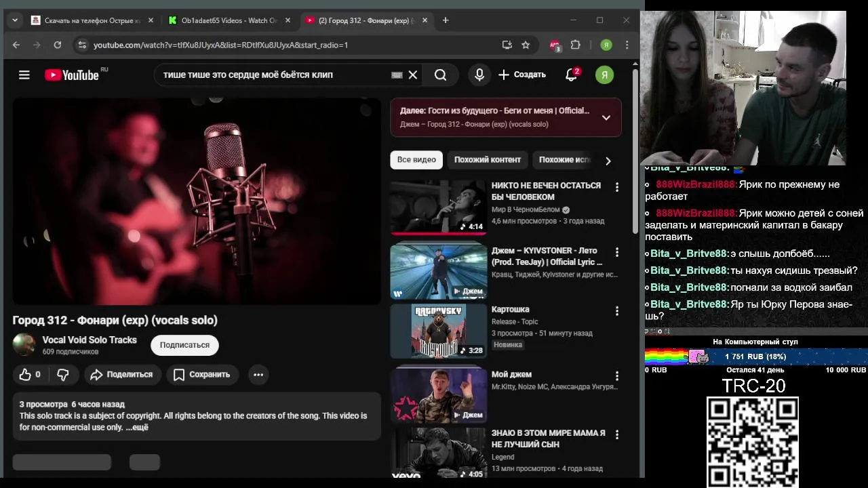
Task: Click the Сохранить save button
Action: click(202, 374)
